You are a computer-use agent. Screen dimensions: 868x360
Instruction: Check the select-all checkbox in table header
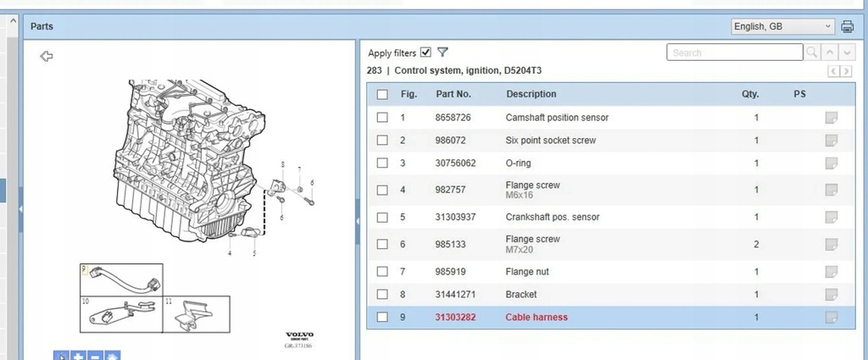pyautogui.click(x=382, y=94)
